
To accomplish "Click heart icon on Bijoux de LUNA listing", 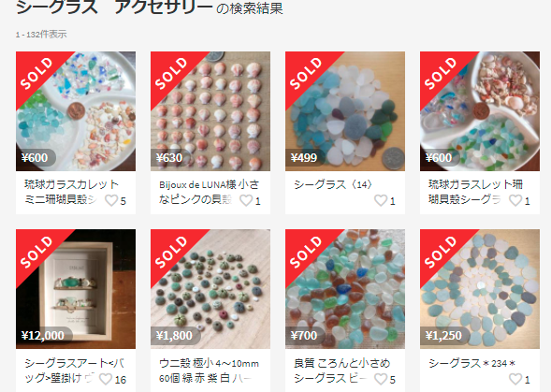I will pyautogui.click(x=246, y=200).
